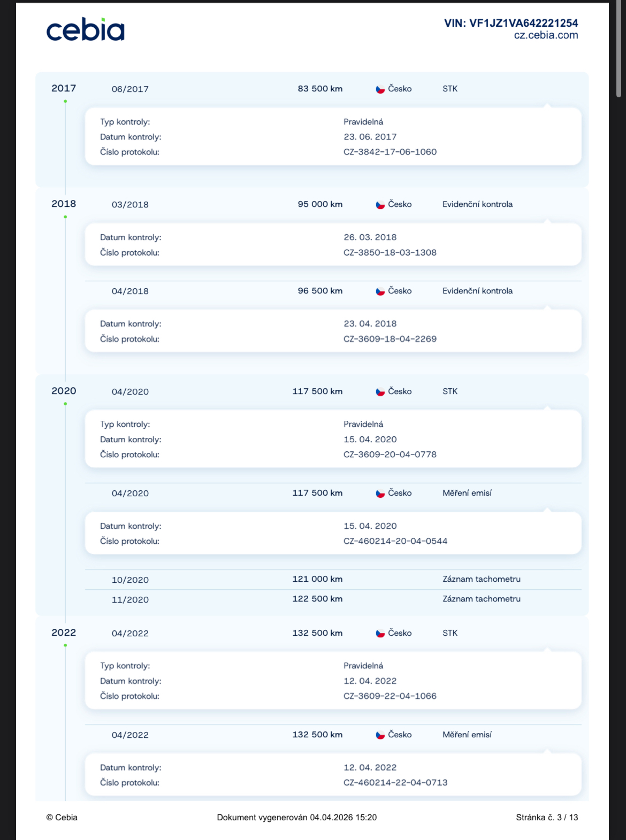
Task: Click the Czech flag in the 04/2020 STK row
Action: pyautogui.click(x=380, y=392)
